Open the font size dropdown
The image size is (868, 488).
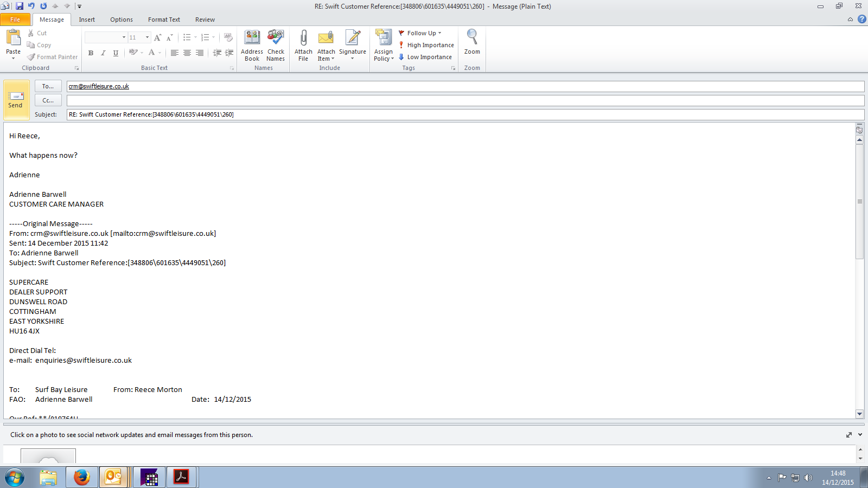point(147,37)
